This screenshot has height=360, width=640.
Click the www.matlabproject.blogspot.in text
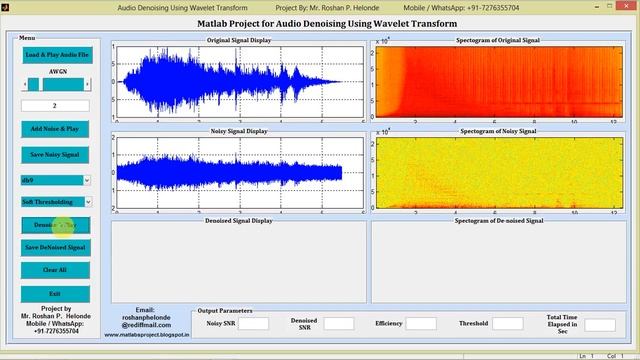tap(147, 335)
